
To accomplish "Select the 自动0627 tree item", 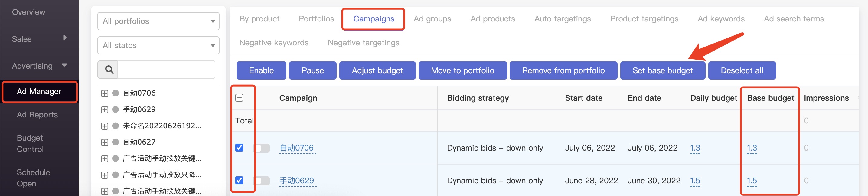I will click(139, 142).
